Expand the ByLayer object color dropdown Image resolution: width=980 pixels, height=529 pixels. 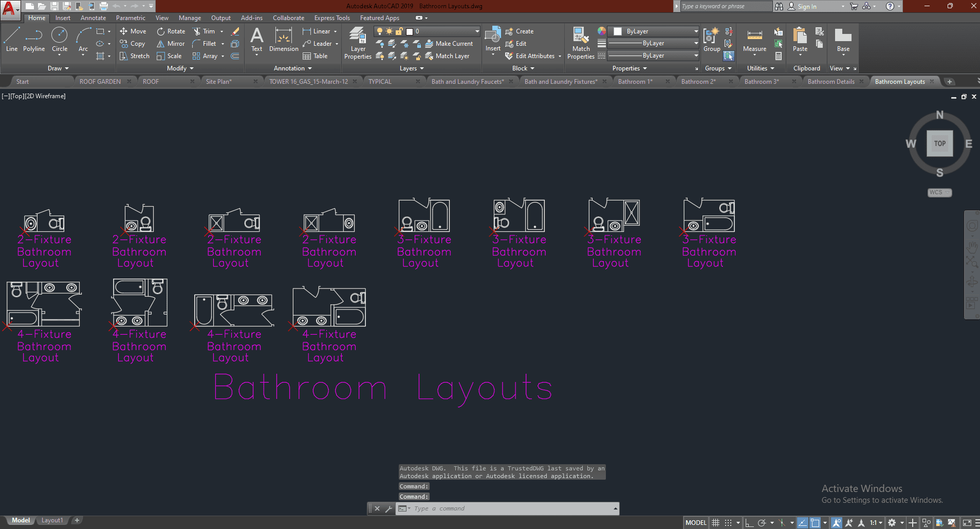point(696,31)
